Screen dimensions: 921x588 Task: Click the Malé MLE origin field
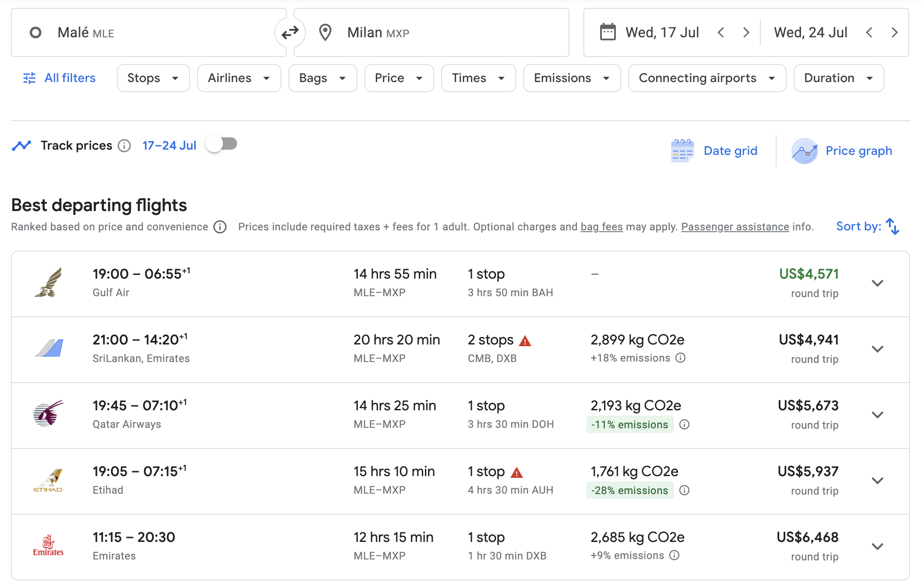click(x=149, y=32)
